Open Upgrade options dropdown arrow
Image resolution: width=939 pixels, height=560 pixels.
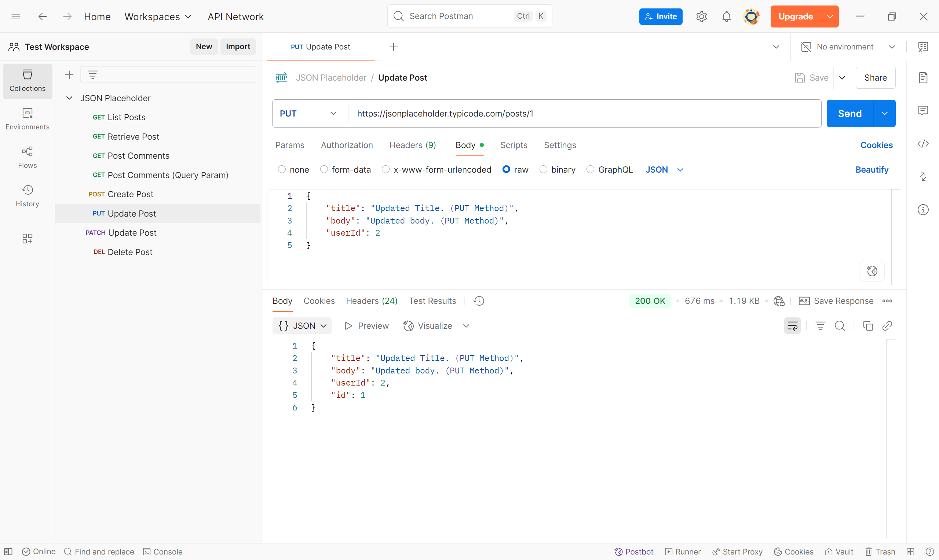830,16
